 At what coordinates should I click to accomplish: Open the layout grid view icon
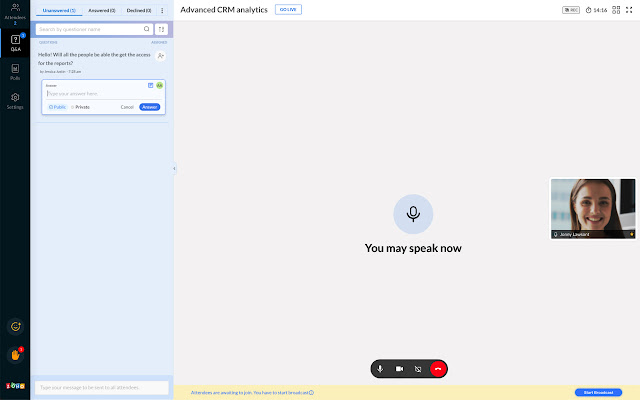(x=617, y=10)
